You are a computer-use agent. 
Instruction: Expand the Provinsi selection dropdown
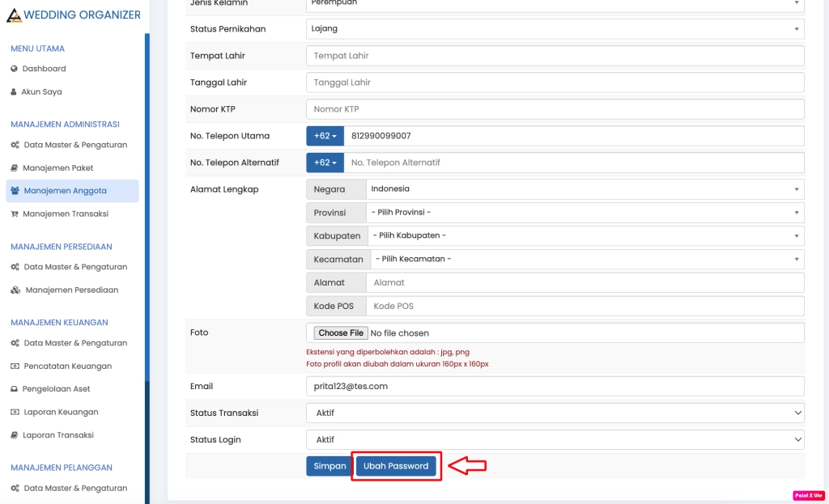pyautogui.click(x=586, y=212)
